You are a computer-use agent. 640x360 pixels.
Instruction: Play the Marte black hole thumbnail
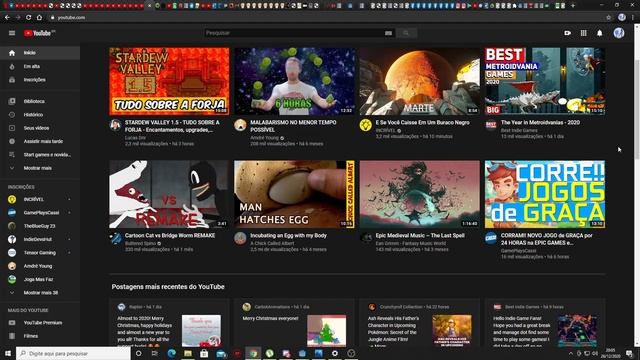point(420,81)
